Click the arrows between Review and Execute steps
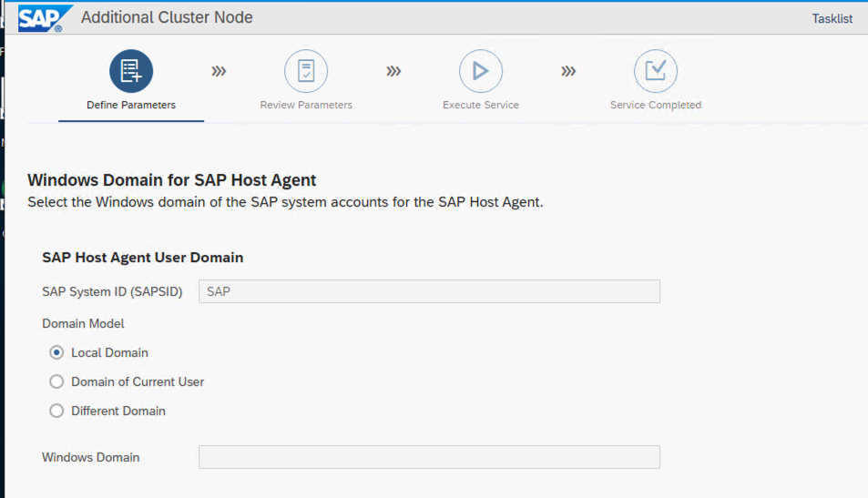Viewport: 868px width, 498px height. pos(393,71)
